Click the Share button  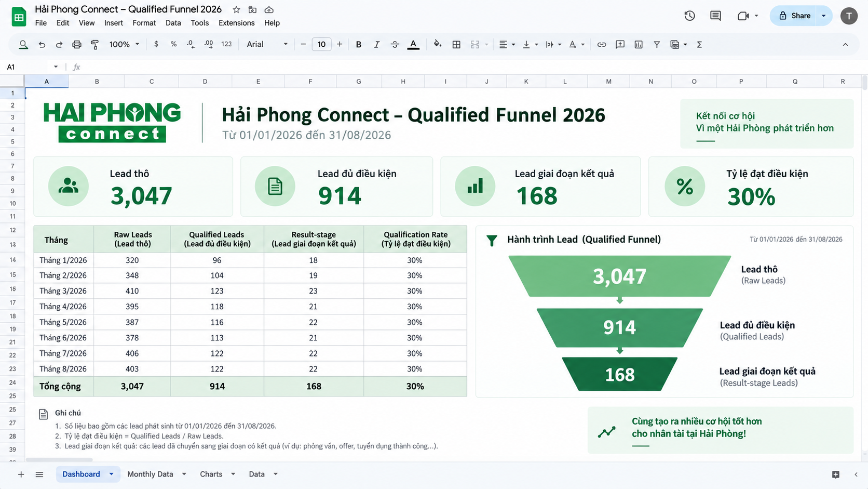794,16
